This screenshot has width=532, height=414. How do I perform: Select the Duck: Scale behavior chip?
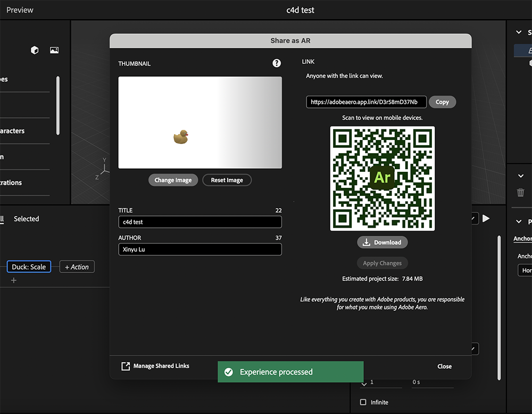coord(29,267)
